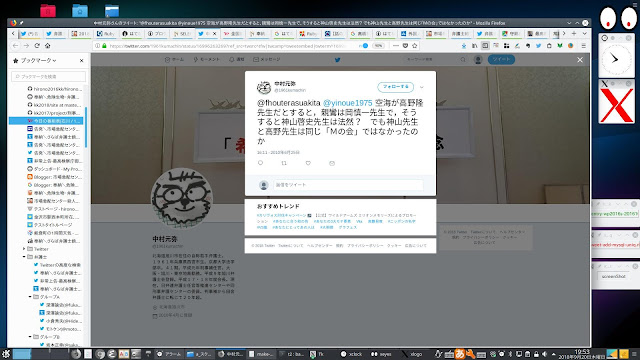
Task: Click the 90% zoom level indicator
Action: (379, 46)
